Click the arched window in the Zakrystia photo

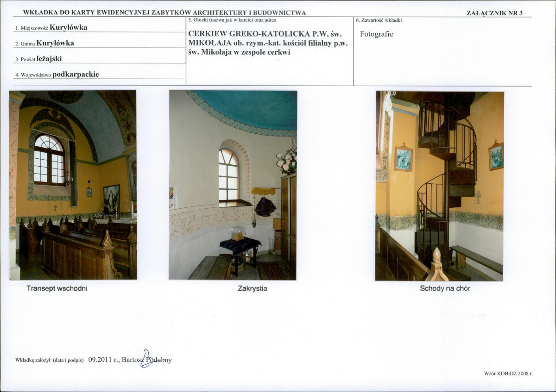point(228,175)
